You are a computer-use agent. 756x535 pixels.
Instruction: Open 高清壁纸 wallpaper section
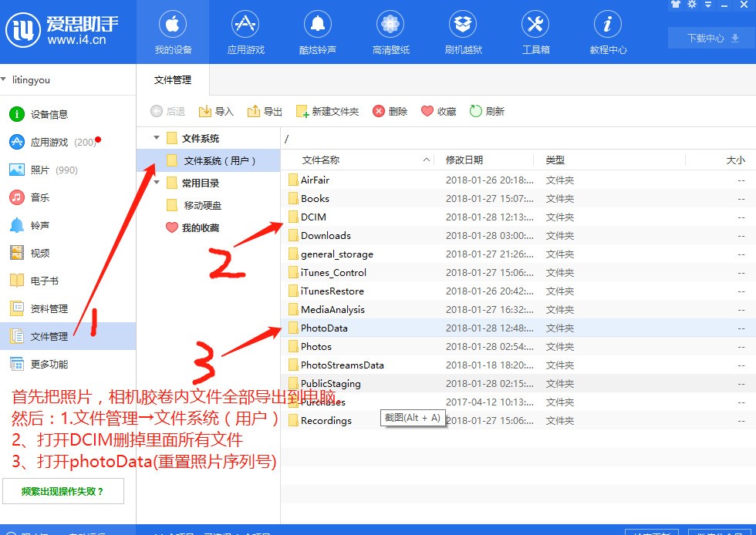click(390, 32)
